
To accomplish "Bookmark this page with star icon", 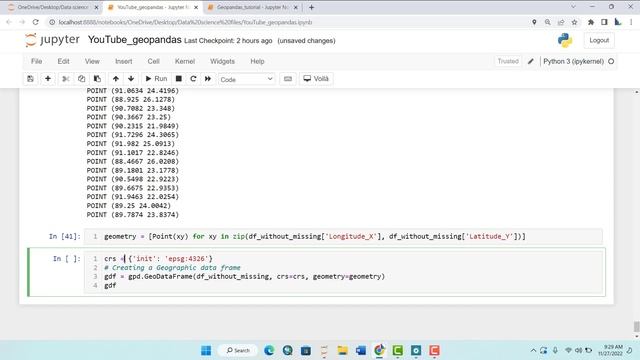I will click(x=574, y=22).
